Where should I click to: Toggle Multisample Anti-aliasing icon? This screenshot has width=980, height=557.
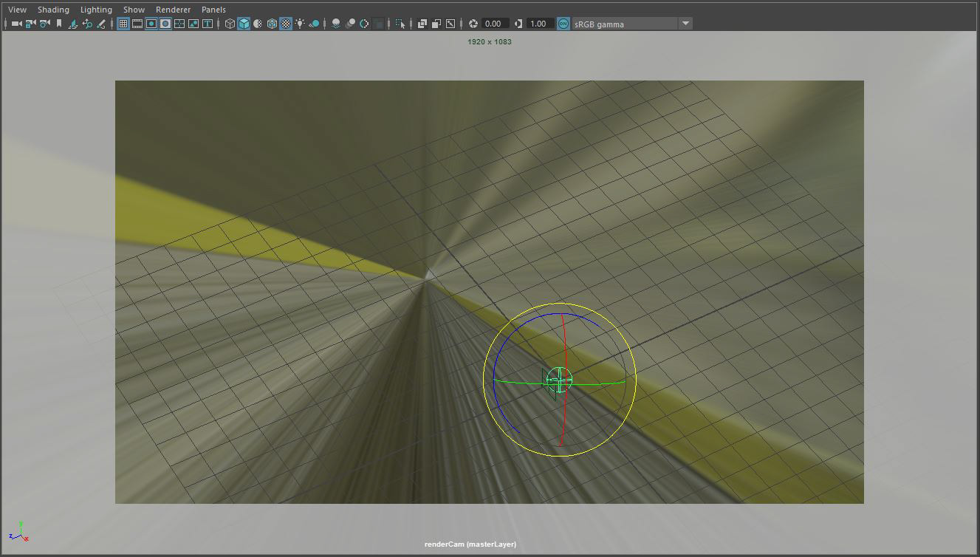coord(365,24)
